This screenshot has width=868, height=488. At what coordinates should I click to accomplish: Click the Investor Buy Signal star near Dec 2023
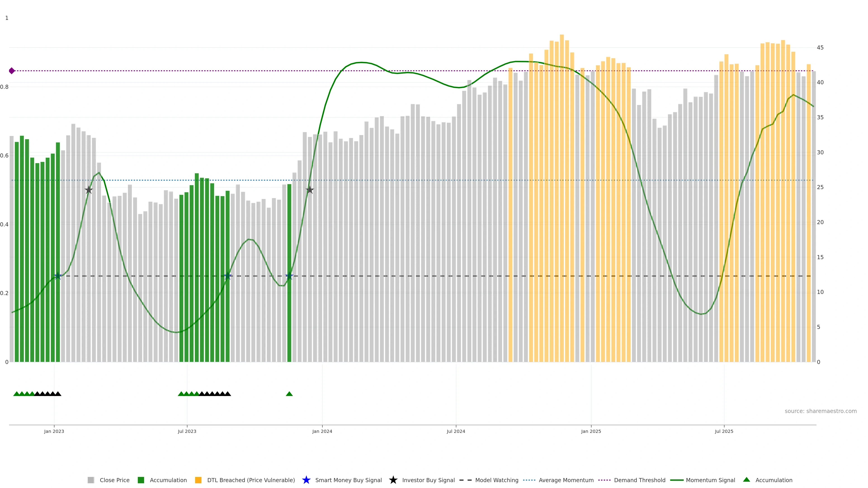310,190
